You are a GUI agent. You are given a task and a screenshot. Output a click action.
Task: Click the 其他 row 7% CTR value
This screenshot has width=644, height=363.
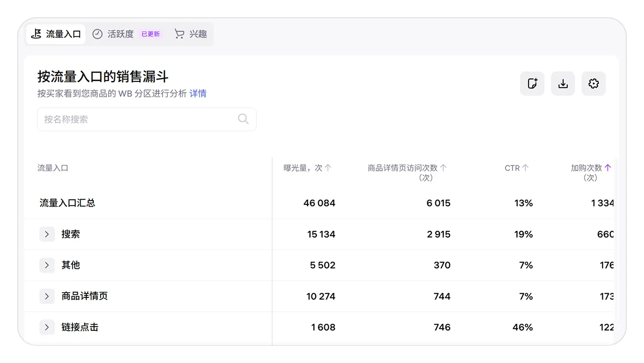526,265
